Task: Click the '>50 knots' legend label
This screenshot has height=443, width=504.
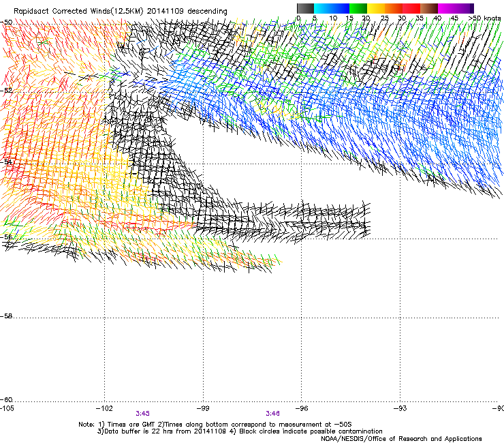Action: coord(485,18)
